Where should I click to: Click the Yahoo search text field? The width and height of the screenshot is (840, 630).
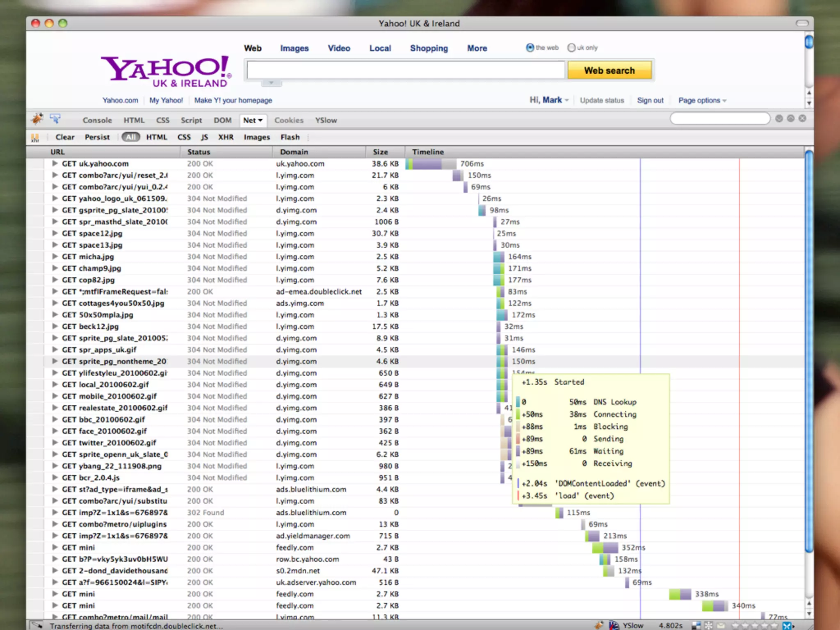pyautogui.click(x=405, y=71)
